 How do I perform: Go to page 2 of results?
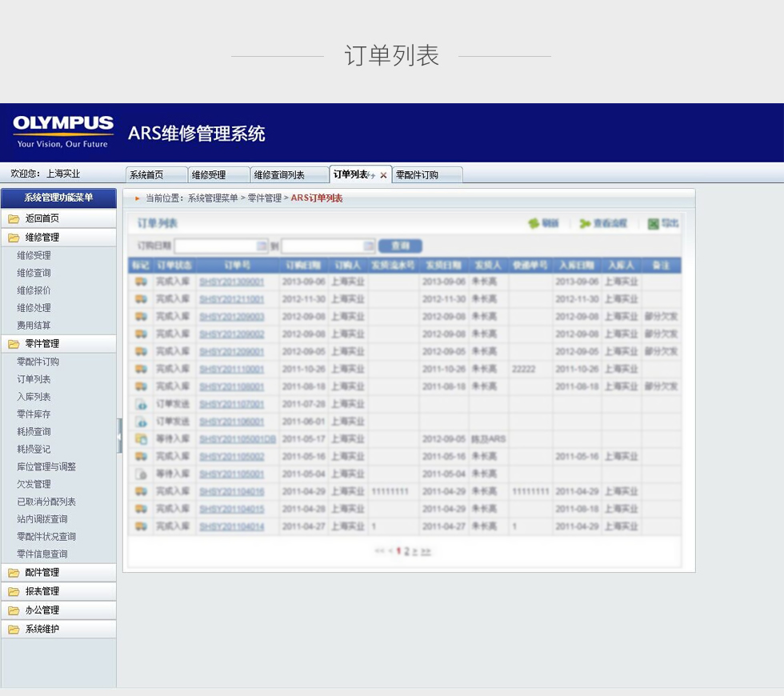pos(406,551)
